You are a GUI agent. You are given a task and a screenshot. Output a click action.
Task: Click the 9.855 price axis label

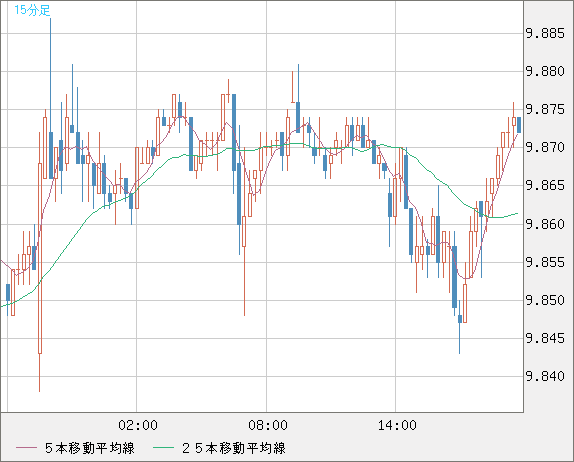point(545,262)
